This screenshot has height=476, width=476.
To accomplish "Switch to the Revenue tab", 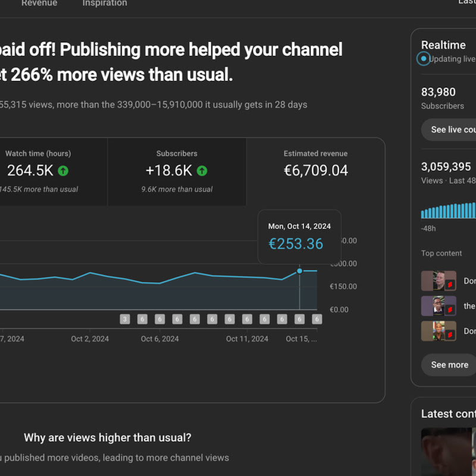I will tap(39, 3).
